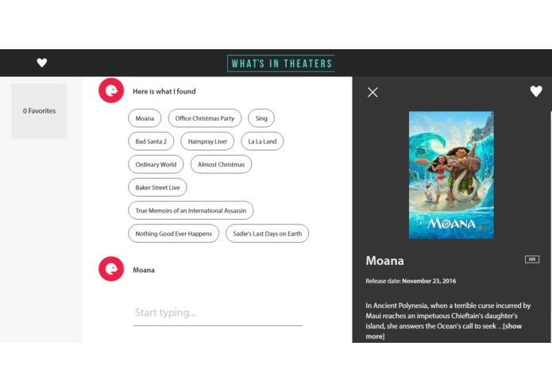Screen dimensions: 552x392
Task: Select the Moana movie chip
Action: (x=145, y=118)
